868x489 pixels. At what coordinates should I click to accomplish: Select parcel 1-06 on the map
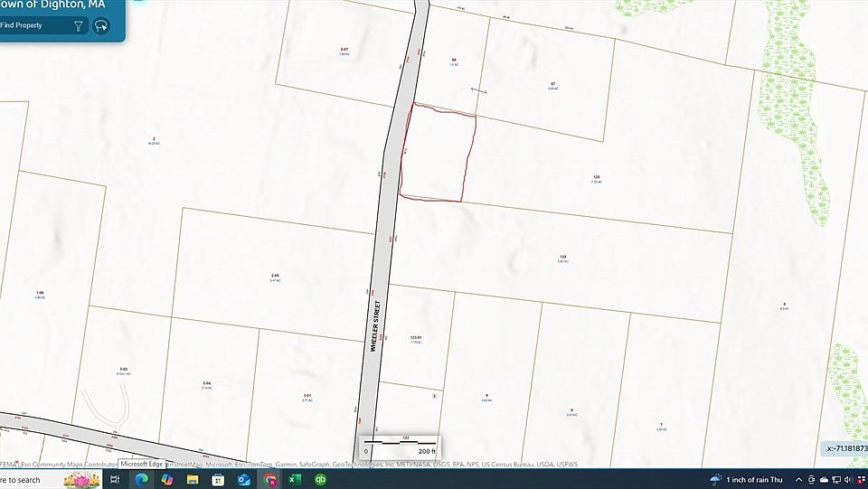click(x=40, y=293)
